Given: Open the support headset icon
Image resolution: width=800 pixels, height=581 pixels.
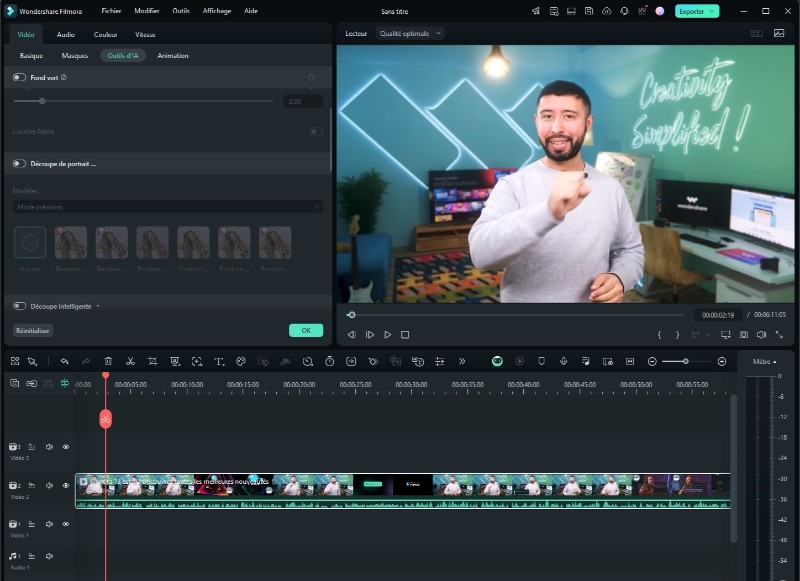Looking at the screenshot, I should pos(624,11).
